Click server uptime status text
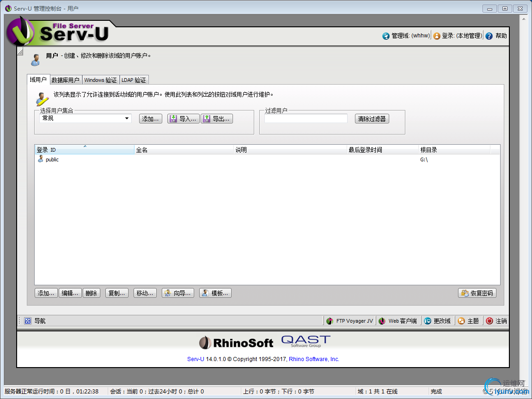This screenshot has height=399, width=532. click(x=52, y=392)
